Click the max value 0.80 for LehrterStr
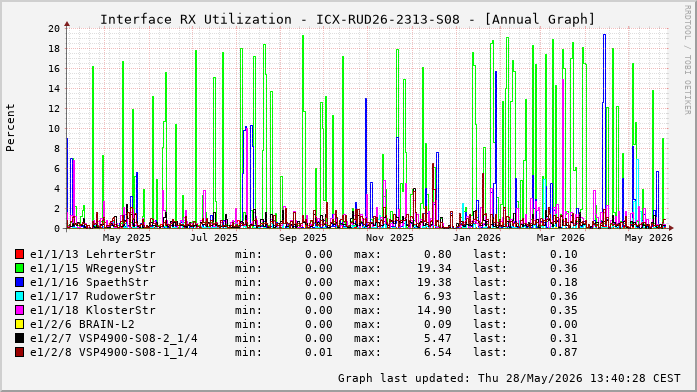This screenshot has width=697, height=392. pos(438,254)
